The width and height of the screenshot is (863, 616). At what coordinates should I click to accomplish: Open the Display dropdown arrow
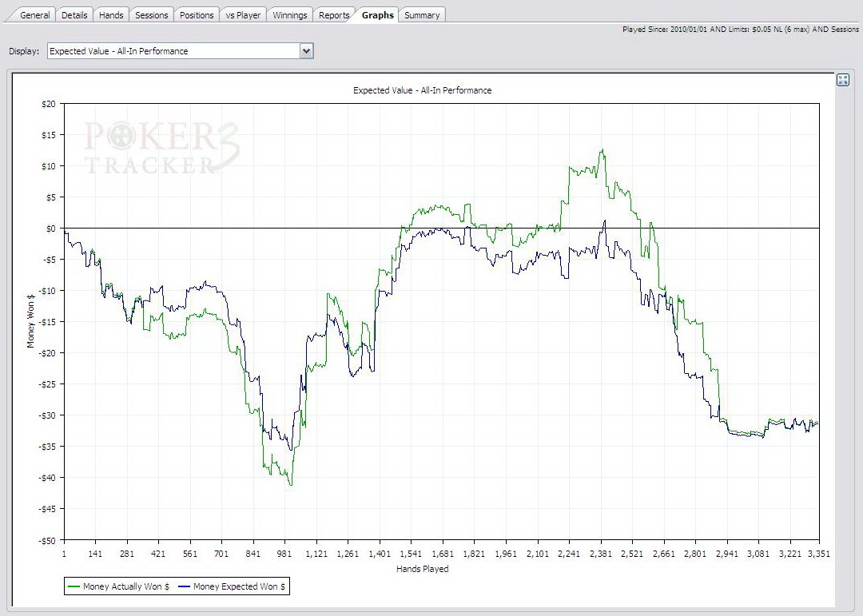306,51
